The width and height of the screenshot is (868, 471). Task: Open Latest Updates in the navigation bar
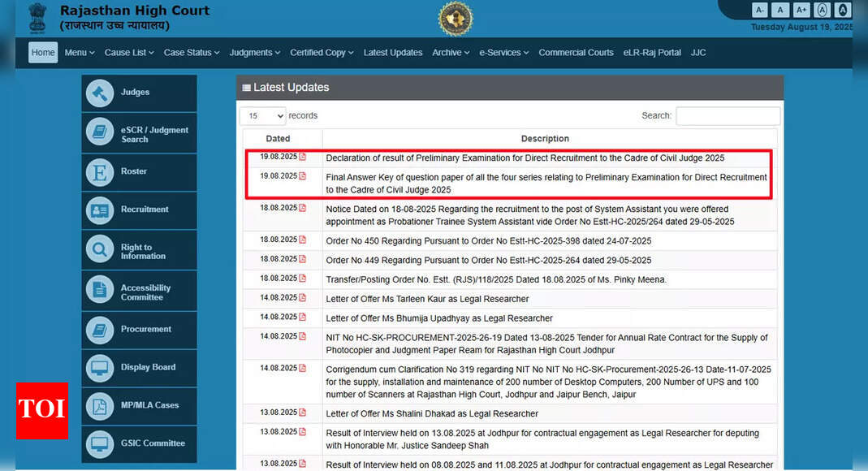click(x=393, y=53)
